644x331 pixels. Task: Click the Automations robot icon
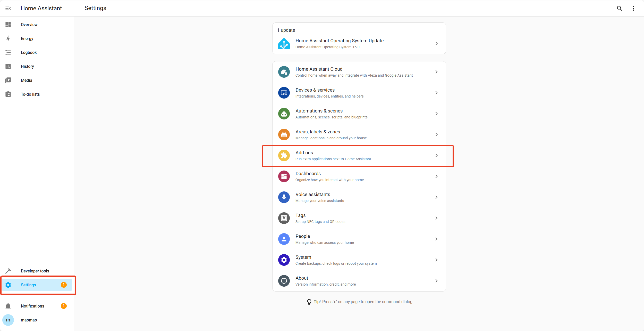click(x=284, y=114)
